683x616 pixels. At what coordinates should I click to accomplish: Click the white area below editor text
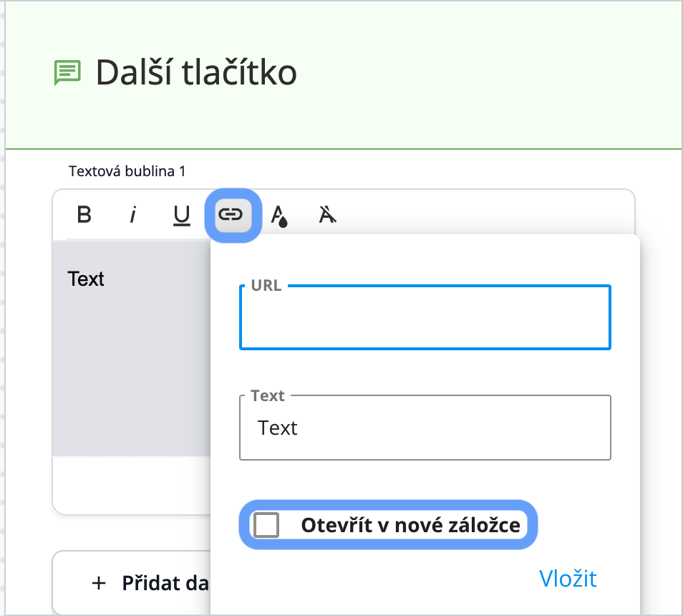131,486
